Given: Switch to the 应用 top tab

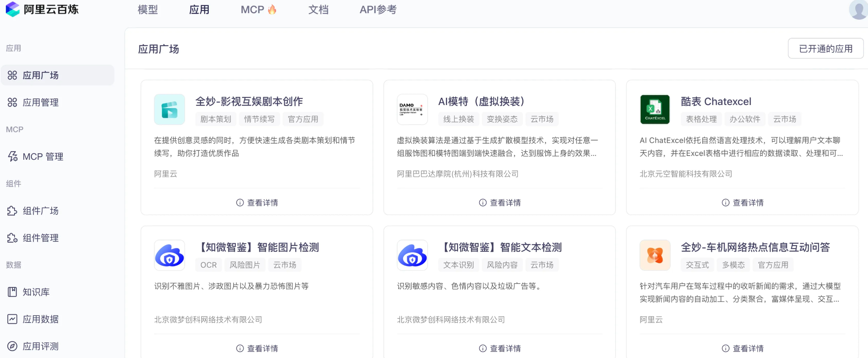Looking at the screenshot, I should (199, 10).
